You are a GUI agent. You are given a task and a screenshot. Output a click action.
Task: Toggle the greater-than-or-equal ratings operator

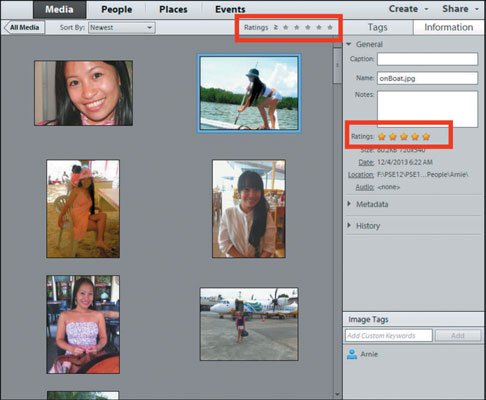tap(276, 27)
